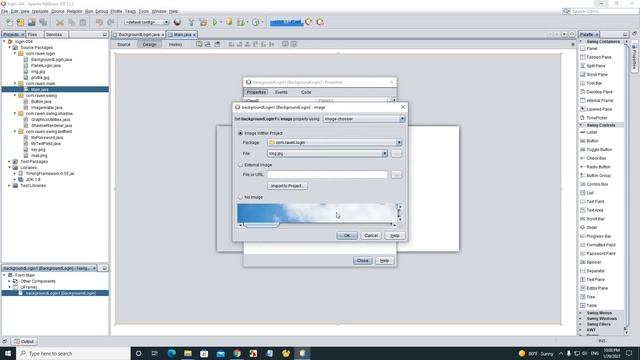The image size is (640, 360).
Task: Collapse the com.raven.swing package node
Action: pyautogui.click(x=15, y=96)
